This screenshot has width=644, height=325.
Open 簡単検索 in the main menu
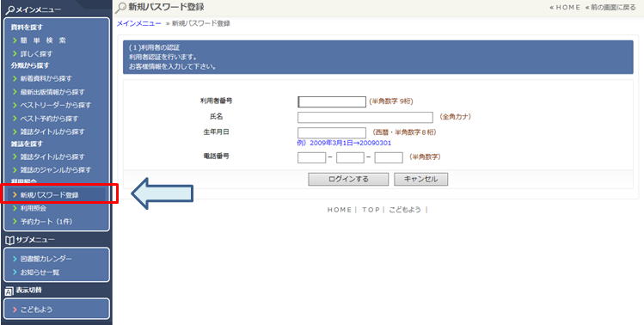pos(43,40)
